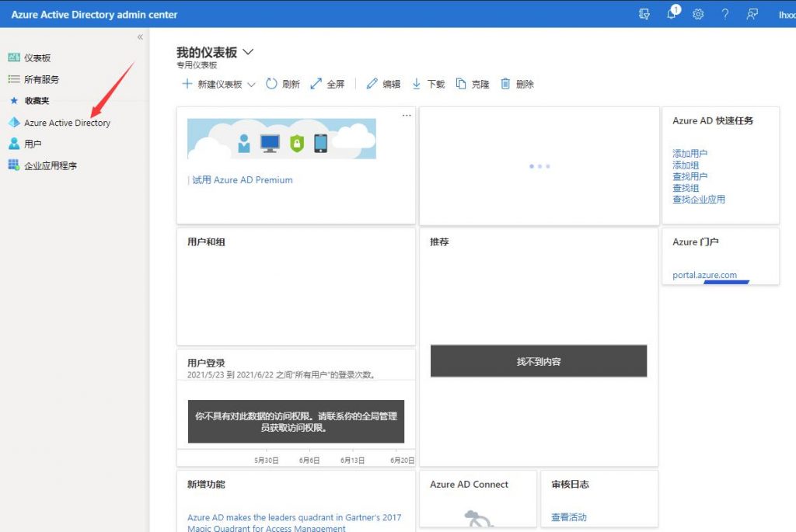Click the 收藏夹 star icon
The width and height of the screenshot is (796, 532).
pos(14,100)
